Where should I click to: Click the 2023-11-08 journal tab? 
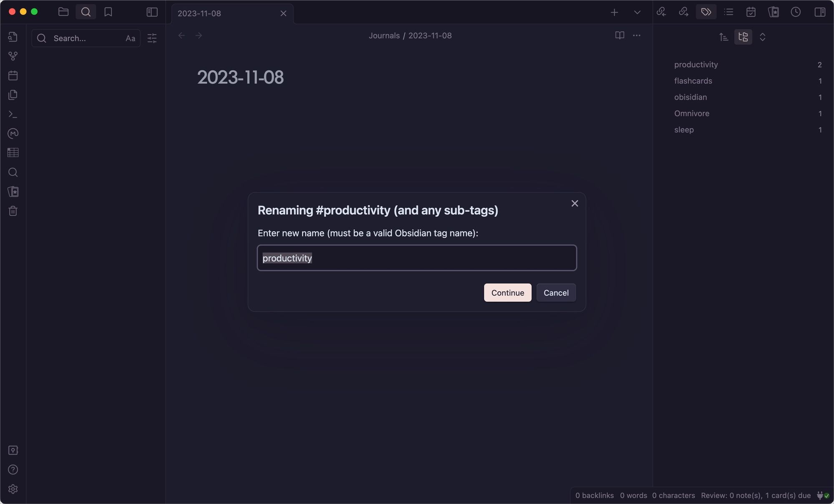226,13
